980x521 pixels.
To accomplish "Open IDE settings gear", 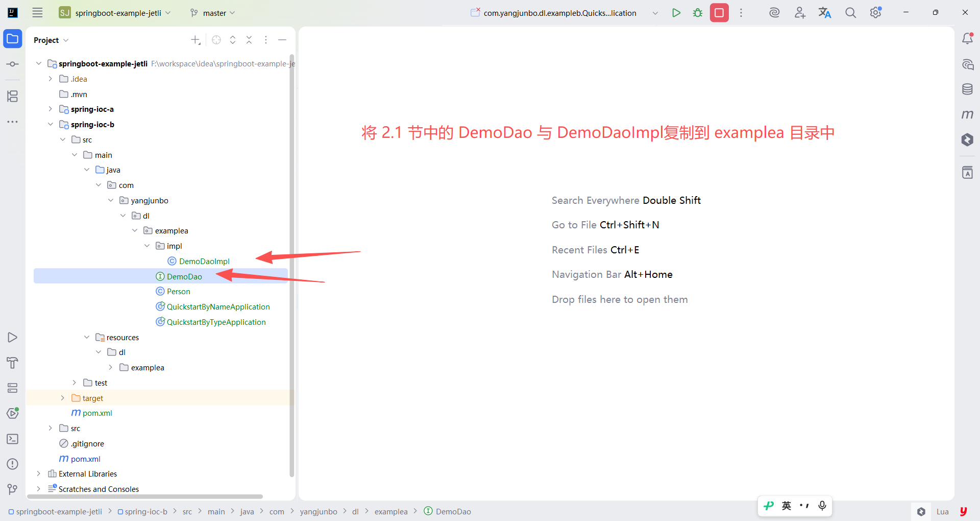I will click(876, 13).
